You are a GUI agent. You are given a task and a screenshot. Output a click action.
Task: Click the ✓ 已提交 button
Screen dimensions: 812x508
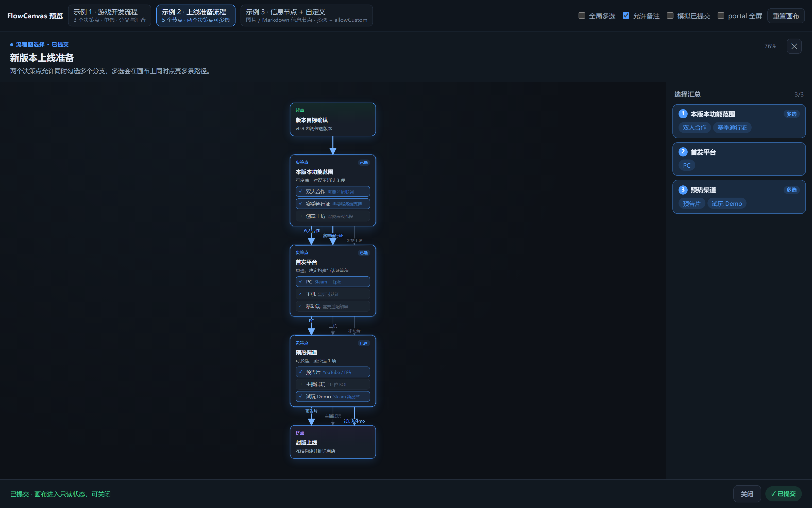pyautogui.click(x=783, y=494)
